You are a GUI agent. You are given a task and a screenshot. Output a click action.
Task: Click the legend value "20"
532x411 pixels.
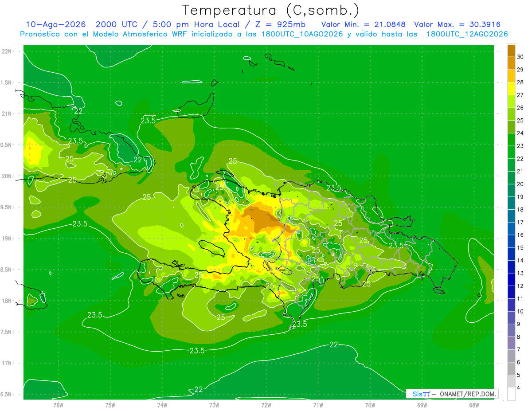pyautogui.click(x=520, y=184)
